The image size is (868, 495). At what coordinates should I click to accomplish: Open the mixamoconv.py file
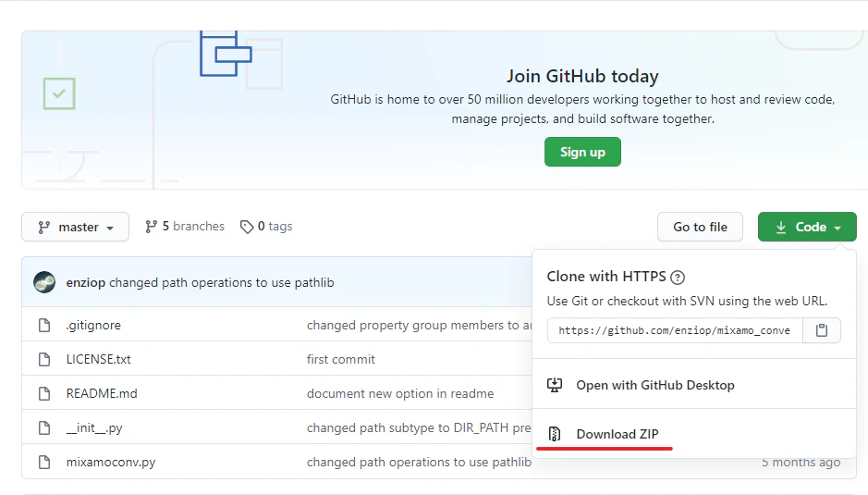click(x=111, y=463)
